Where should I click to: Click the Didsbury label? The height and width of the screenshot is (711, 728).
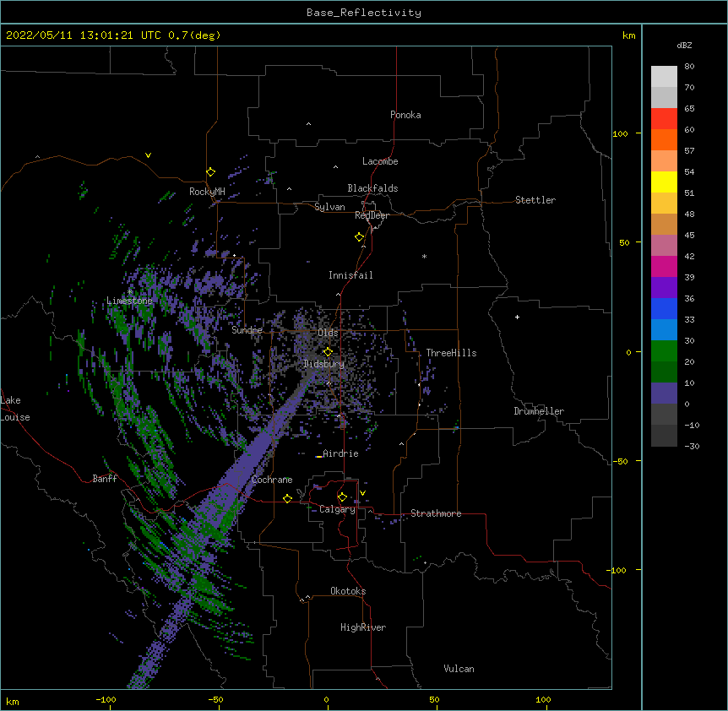click(323, 364)
